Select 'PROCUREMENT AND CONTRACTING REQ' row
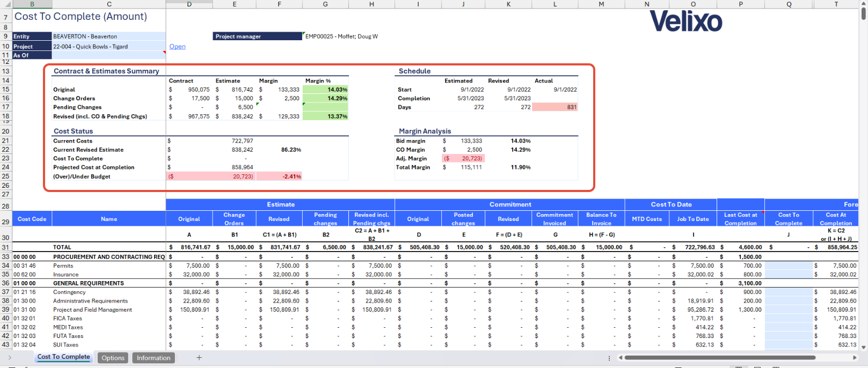Viewport: 868px width, 368px height. pos(109,257)
